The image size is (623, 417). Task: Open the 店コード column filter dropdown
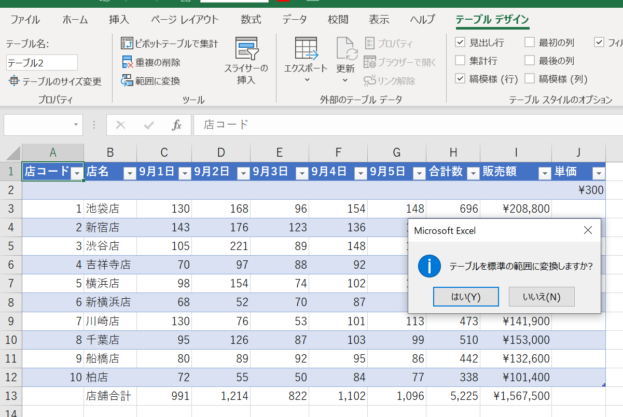[77, 173]
